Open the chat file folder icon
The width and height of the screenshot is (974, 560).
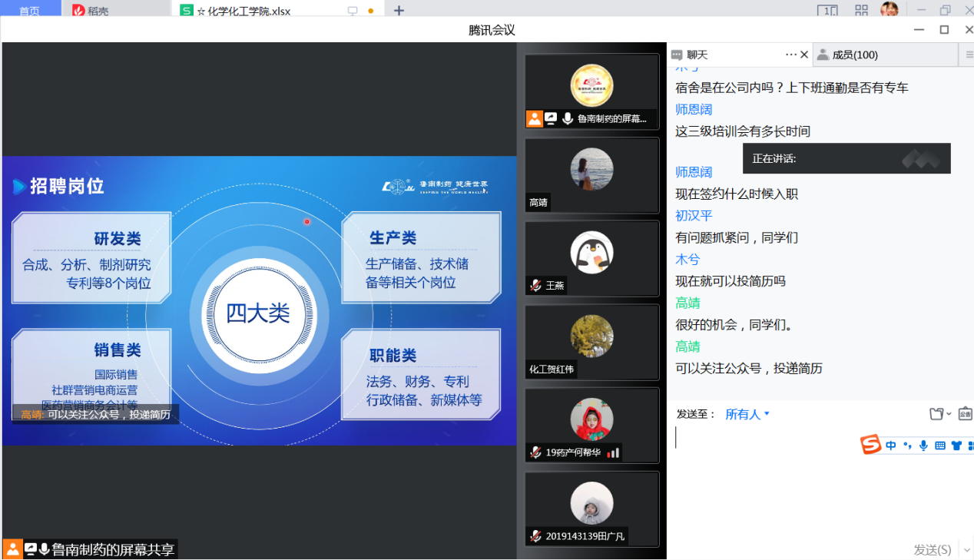tap(936, 414)
